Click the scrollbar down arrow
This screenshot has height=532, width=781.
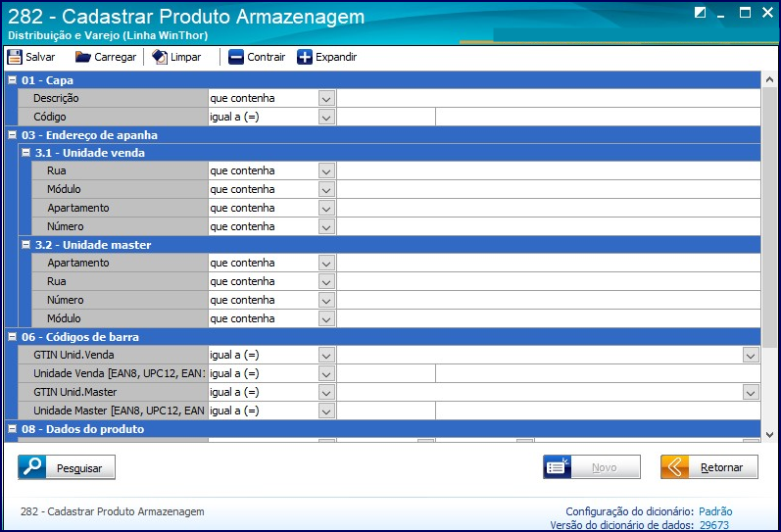pos(769,434)
